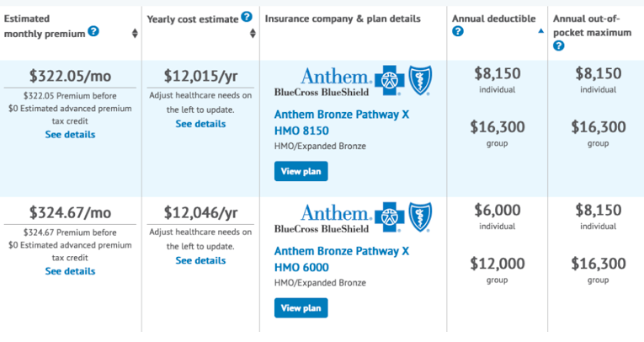The height and width of the screenshot is (342, 644).
Task: Open Anthem Bronze Pathway X HMO 8150 link
Action: tap(341, 122)
